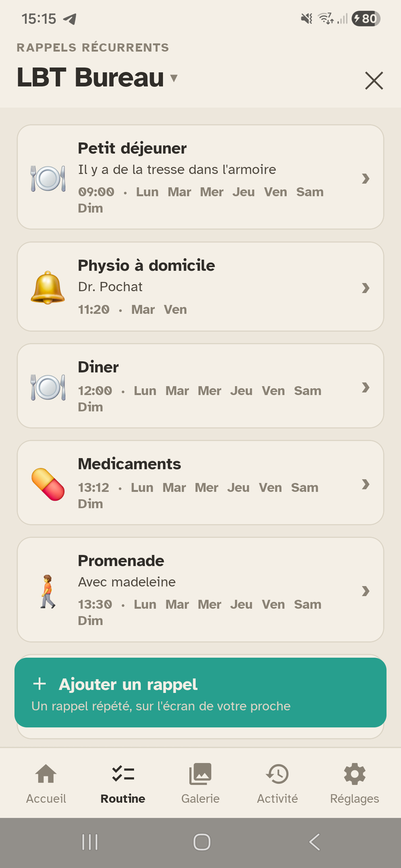This screenshot has width=401, height=868.
Task: Open Physio à domicile chevron arrow
Action: tap(366, 287)
